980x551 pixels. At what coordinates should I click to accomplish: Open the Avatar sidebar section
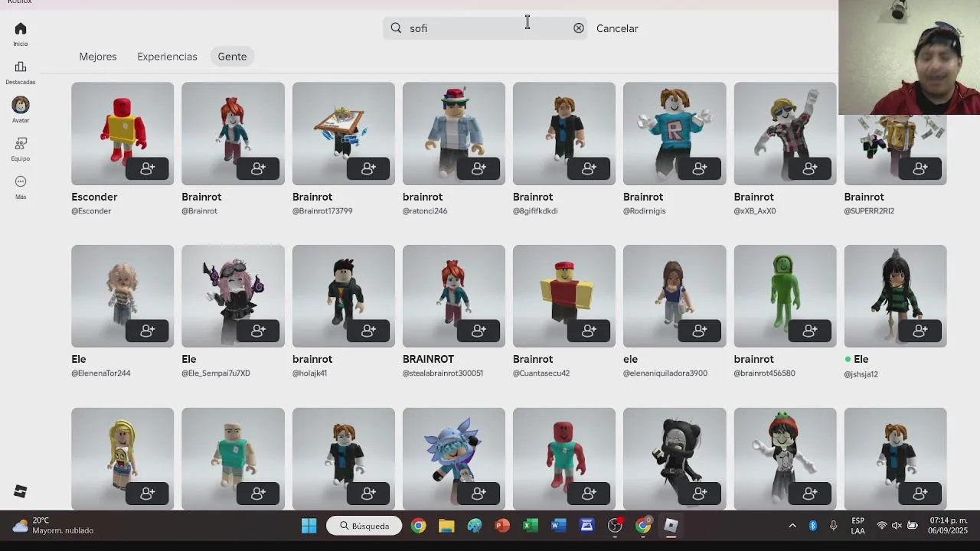[21, 110]
